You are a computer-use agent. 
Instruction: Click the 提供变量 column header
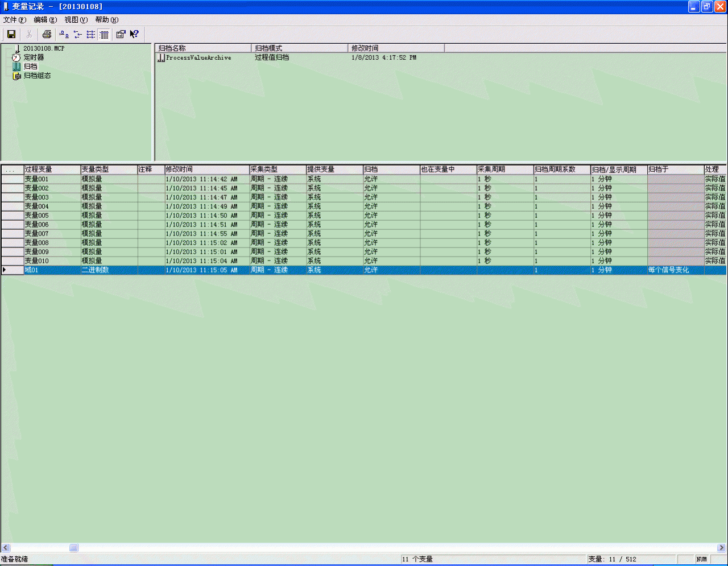pyautogui.click(x=335, y=169)
